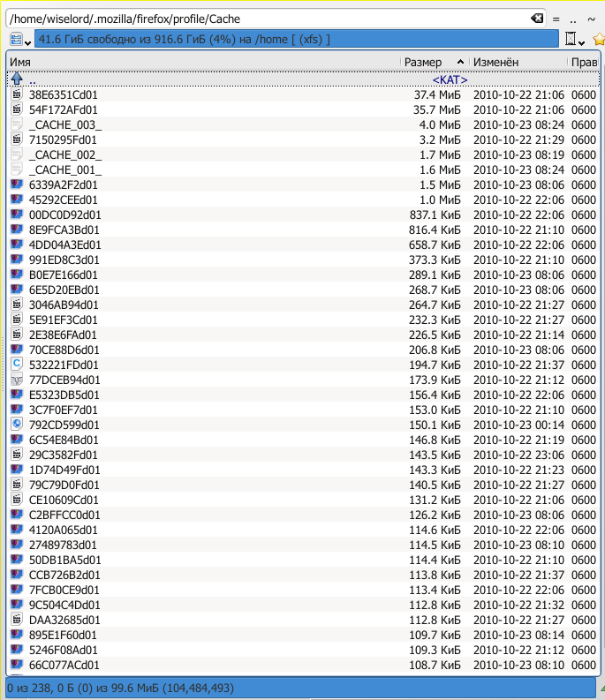Click the file icon of _CACHE_002_

tap(17, 154)
